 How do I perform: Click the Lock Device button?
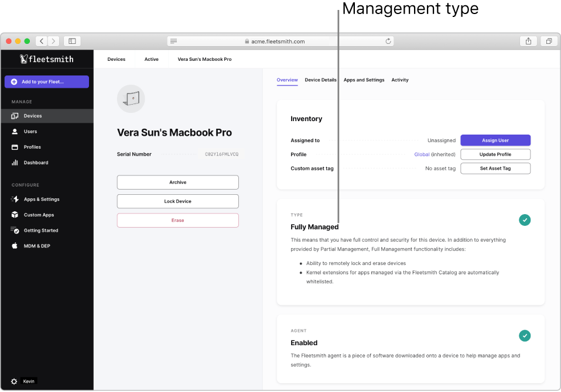pyautogui.click(x=178, y=201)
